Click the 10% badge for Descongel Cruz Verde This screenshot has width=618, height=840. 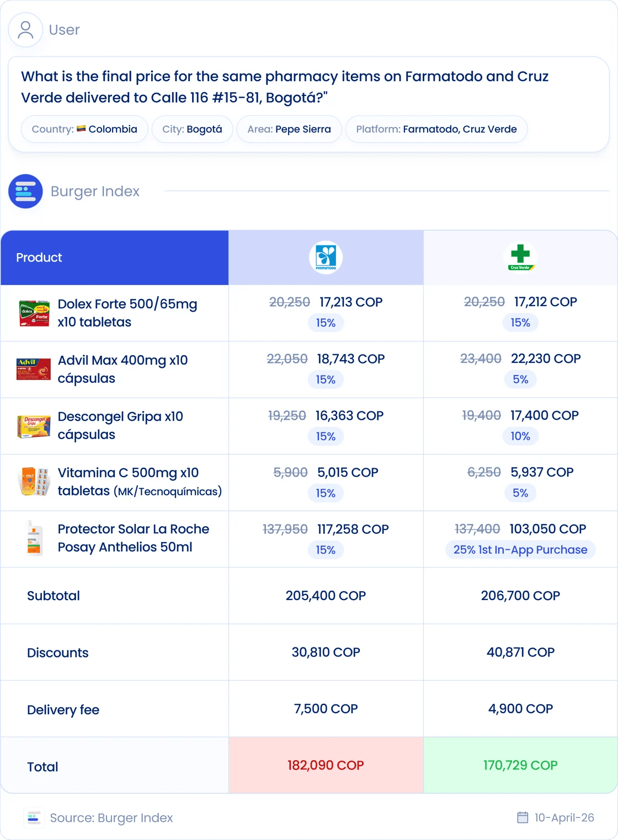[520, 436]
